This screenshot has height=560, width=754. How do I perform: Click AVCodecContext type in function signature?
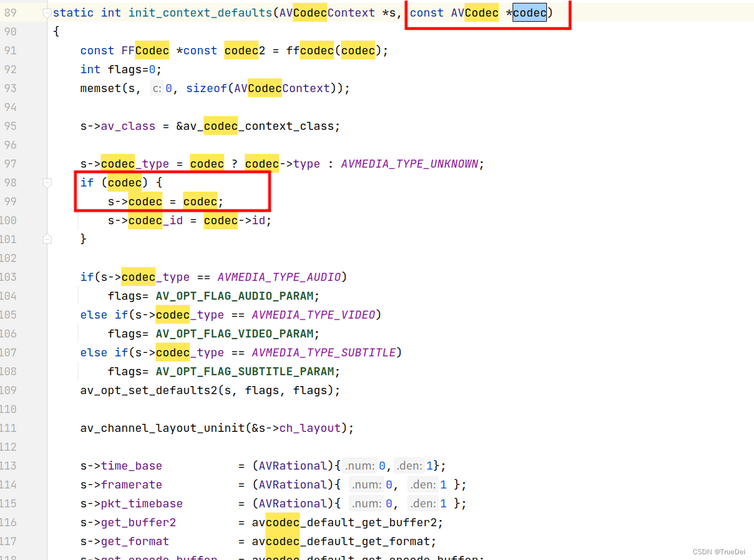[x=327, y=13]
